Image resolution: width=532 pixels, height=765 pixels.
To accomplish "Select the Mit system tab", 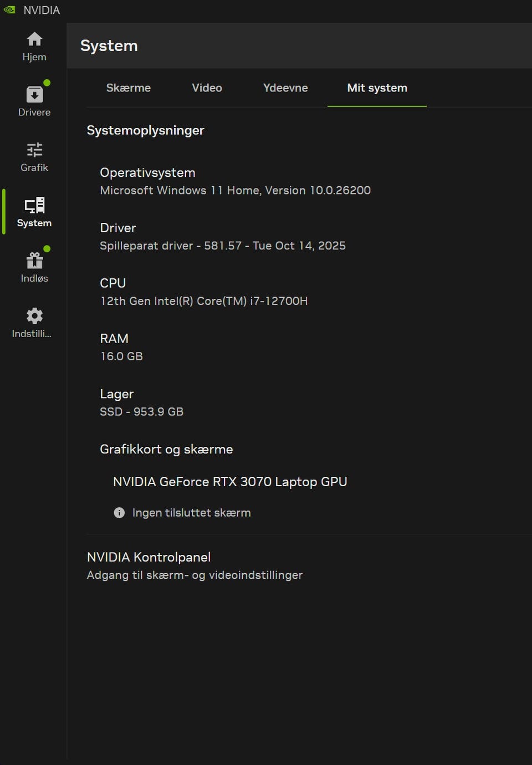I will pyautogui.click(x=377, y=88).
